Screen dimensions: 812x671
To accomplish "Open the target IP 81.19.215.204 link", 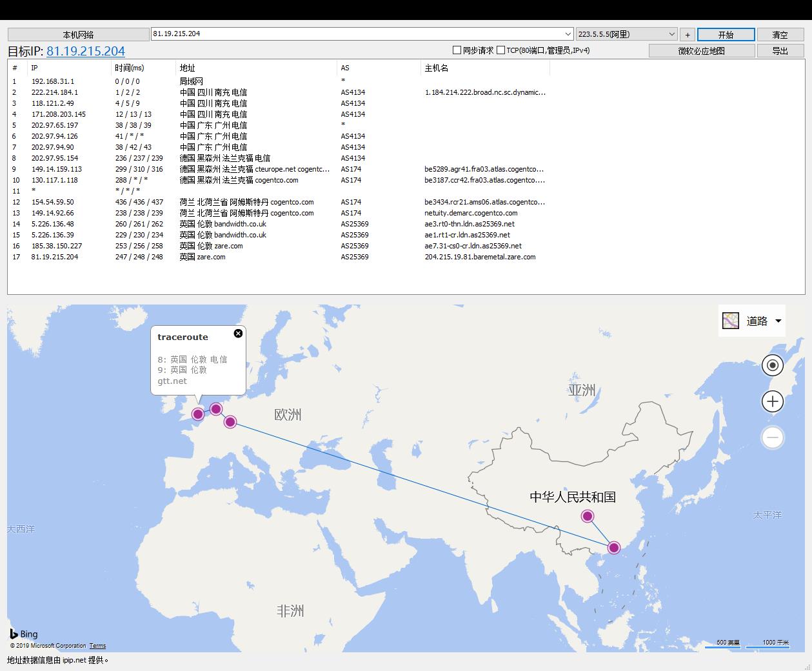I will pos(86,51).
